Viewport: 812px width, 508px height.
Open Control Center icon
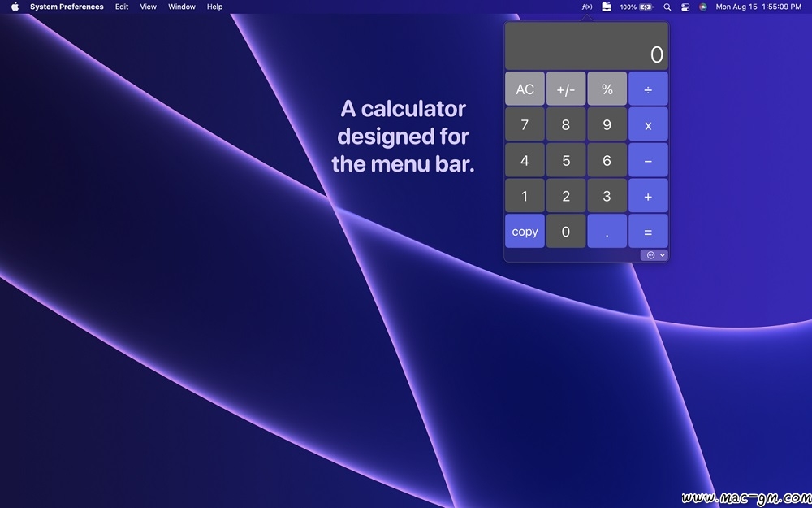[685, 7]
